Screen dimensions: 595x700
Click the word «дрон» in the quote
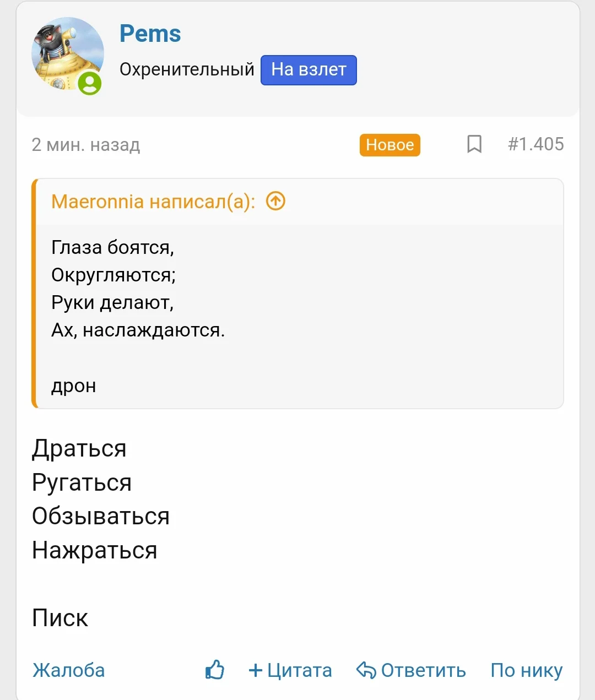[73, 386]
